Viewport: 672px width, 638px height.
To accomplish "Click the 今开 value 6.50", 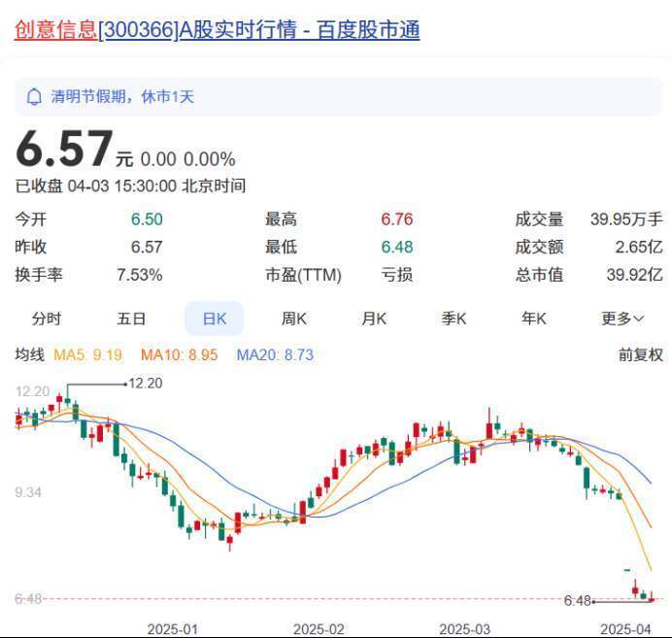I will coord(147,219).
